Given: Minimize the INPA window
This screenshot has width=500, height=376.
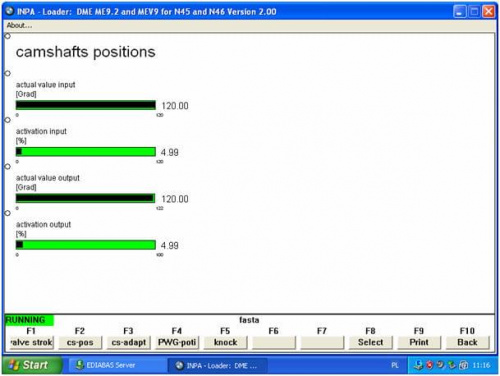Looking at the screenshot, I should coord(460,12).
